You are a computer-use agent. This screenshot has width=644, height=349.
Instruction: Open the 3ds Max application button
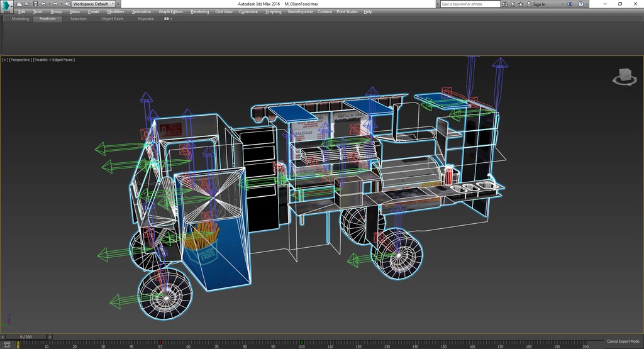tap(6, 6)
